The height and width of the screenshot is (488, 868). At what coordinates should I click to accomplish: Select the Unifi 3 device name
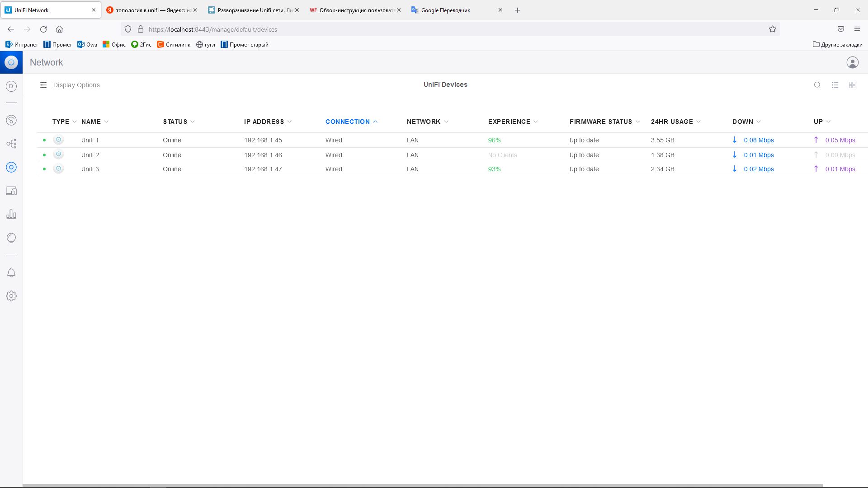(x=90, y=169)
